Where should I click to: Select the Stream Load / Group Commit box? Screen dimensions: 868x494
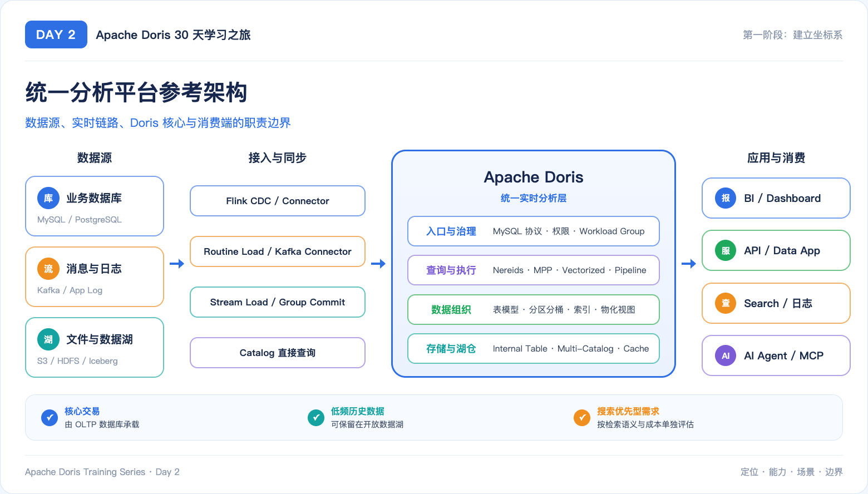278,302
